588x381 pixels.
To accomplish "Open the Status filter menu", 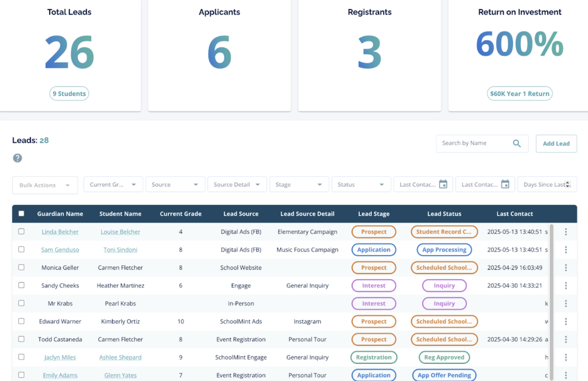I will pyautogui.click(x=361, y=184).
